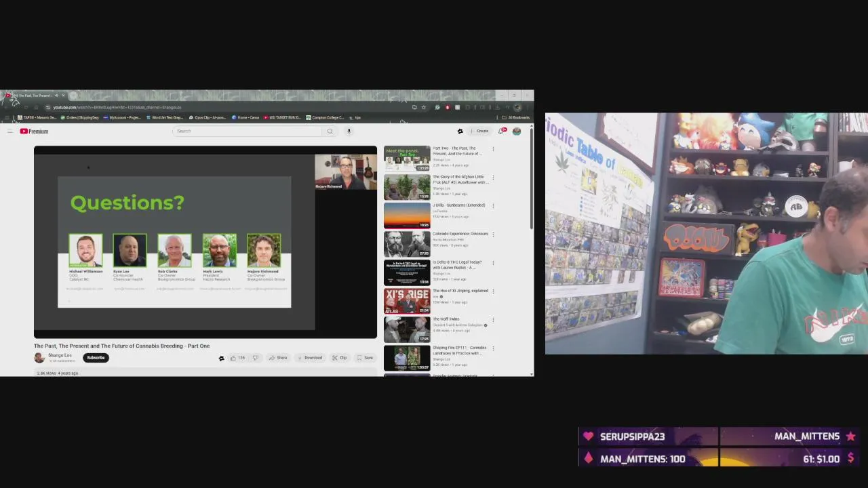Download the video
The height and width of the screenshot is (488, 868).
pos(309,358)
